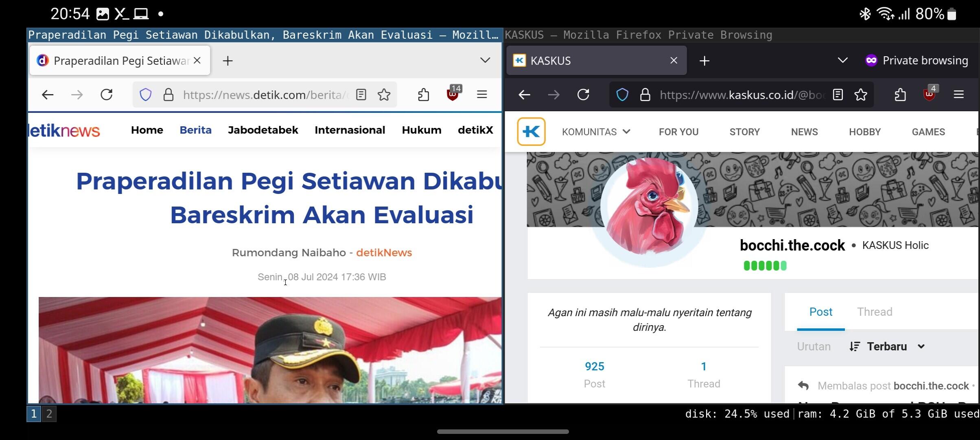Open NEWS section on KASKUS
The width and height of the screenshot is (980, 440).
coord(804,132)
